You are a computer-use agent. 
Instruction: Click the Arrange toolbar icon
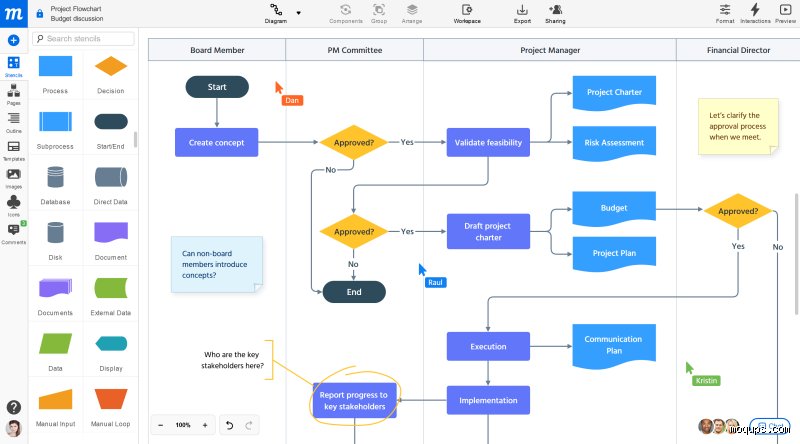pos(412,14)
